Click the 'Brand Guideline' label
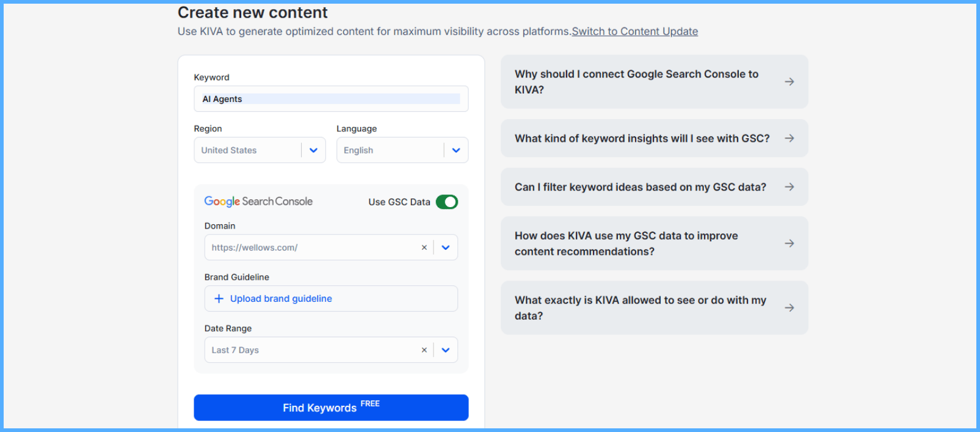This screenshot has width=980, height=432. [237, 277]
